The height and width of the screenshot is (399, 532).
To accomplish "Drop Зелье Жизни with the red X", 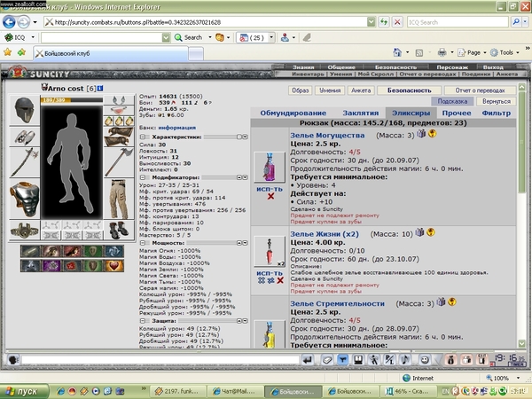I will click(280, 280).
